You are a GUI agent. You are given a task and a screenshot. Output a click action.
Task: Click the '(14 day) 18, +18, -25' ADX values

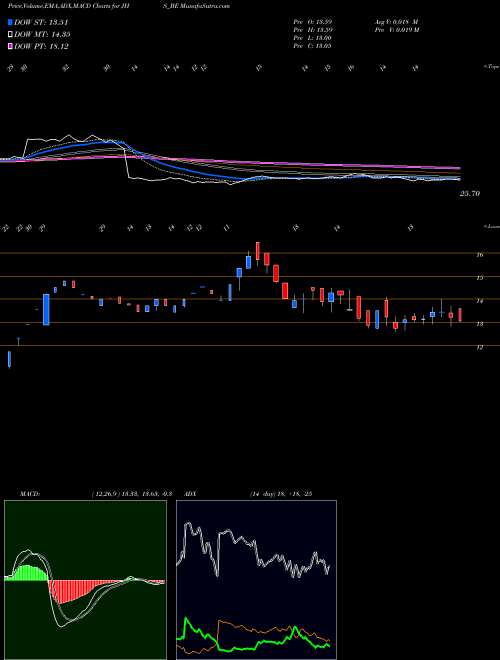click(x=280, y=494)
